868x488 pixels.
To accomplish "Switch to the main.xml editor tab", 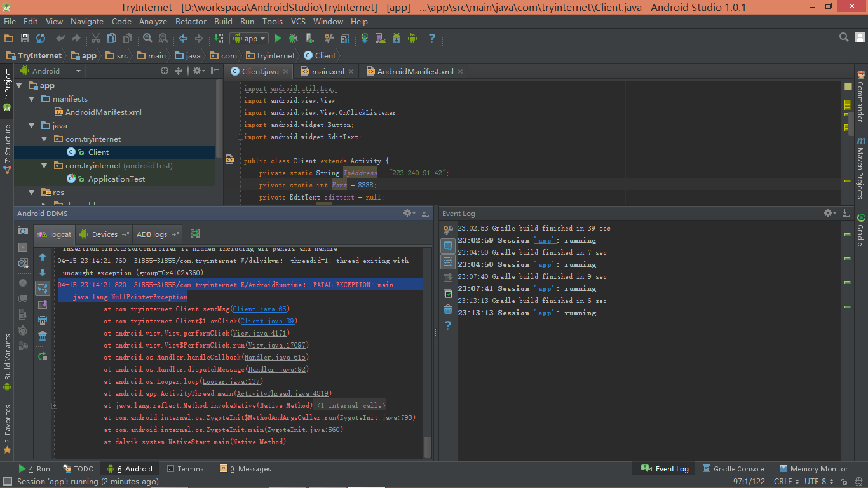I will pyautogui.click(x=328, y=71).
